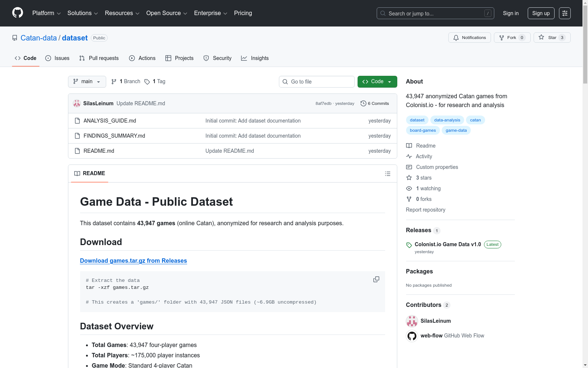Select the game-data topic tag
The height and width of the screenshot is (368, 588).
pos(456,130)
